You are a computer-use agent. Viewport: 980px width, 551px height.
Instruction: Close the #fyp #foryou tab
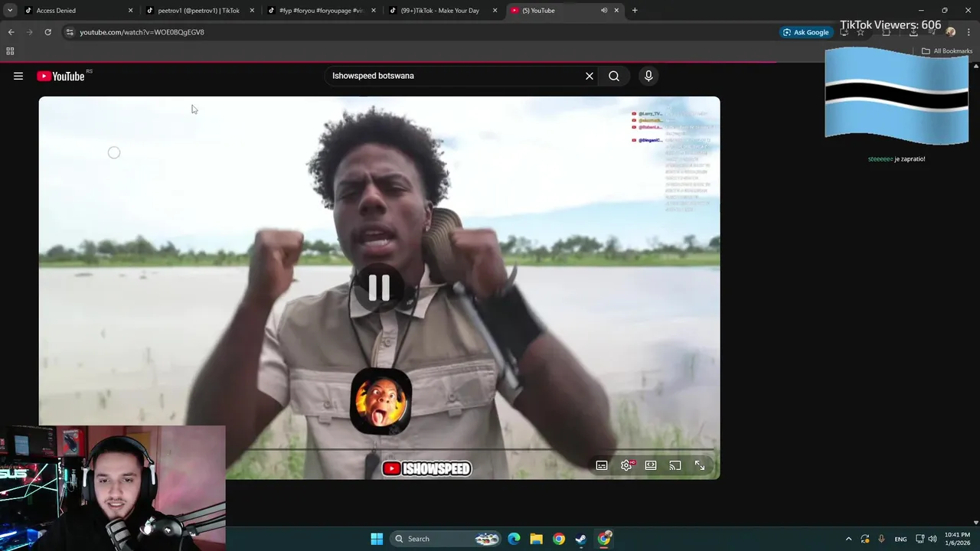374,11
